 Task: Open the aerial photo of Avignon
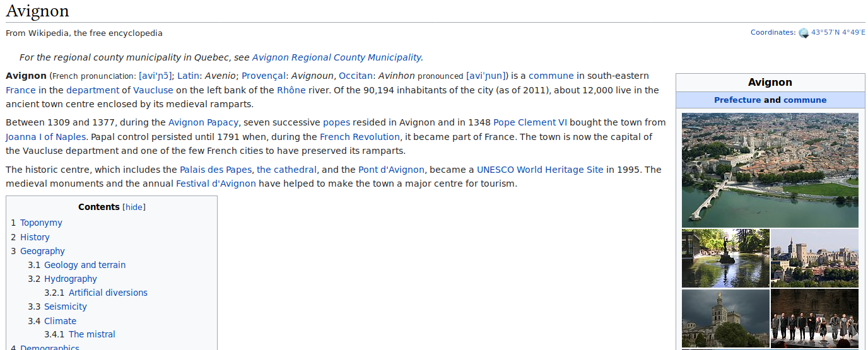pos(770,170)
